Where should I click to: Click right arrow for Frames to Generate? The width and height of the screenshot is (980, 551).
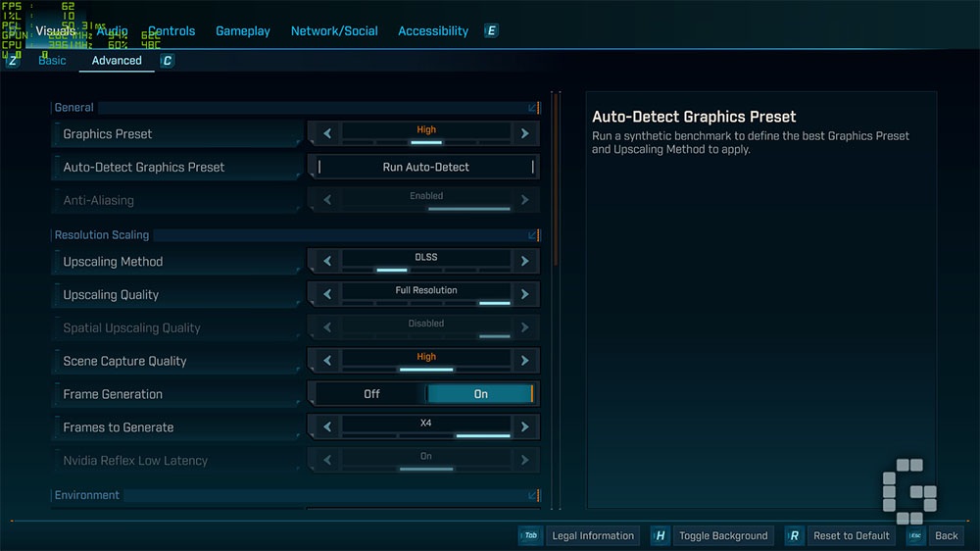coord(525,426)
